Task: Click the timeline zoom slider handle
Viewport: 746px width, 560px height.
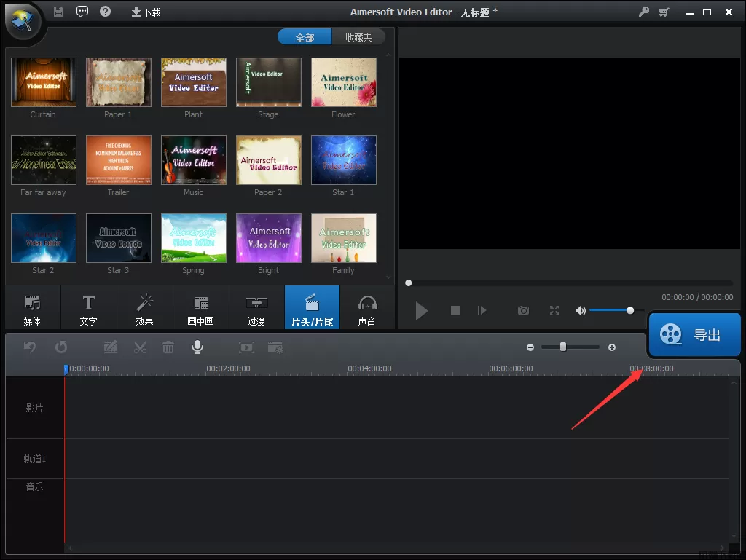Action: [x=563, y=347]
